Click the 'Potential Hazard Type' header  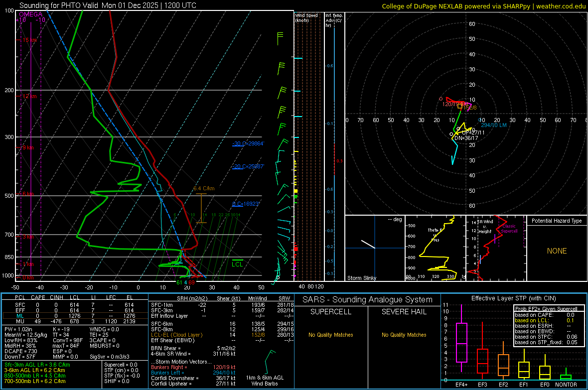(557, 221)
